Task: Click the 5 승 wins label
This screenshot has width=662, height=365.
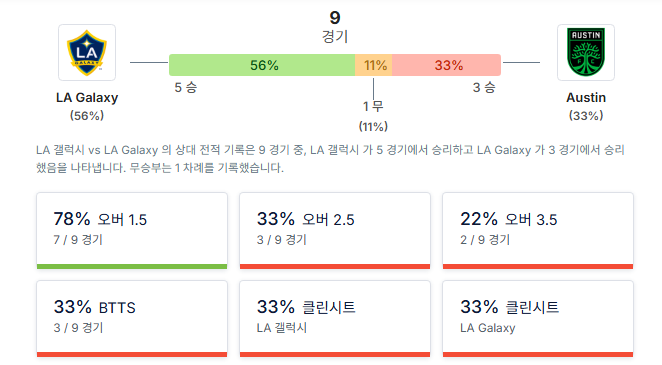Action: (186, 87)
